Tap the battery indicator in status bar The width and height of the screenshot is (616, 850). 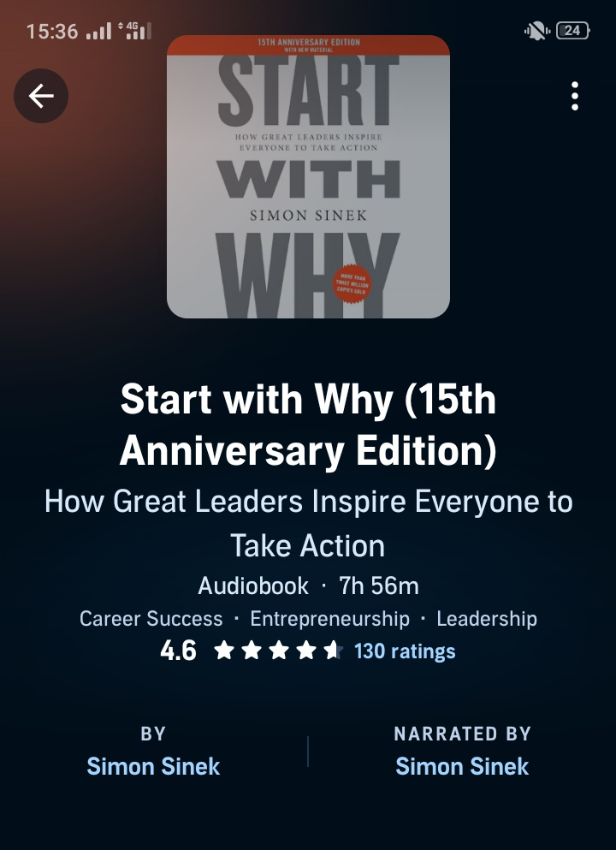573,31
